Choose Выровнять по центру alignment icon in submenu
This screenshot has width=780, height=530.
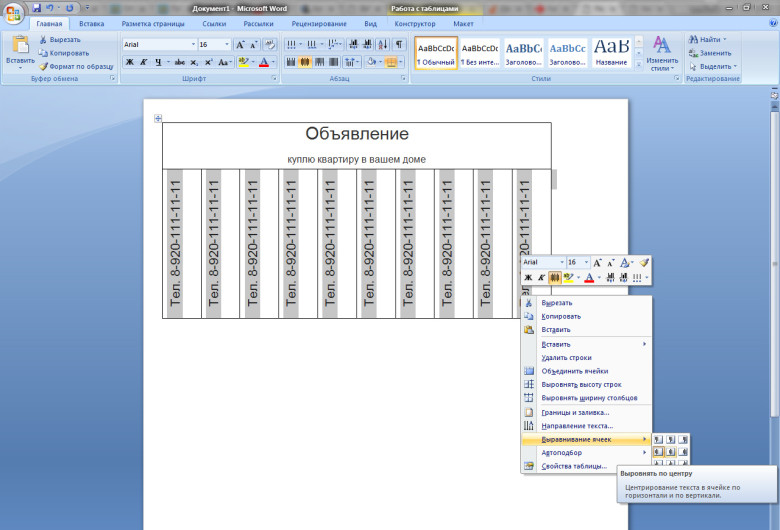coord(671,452)
